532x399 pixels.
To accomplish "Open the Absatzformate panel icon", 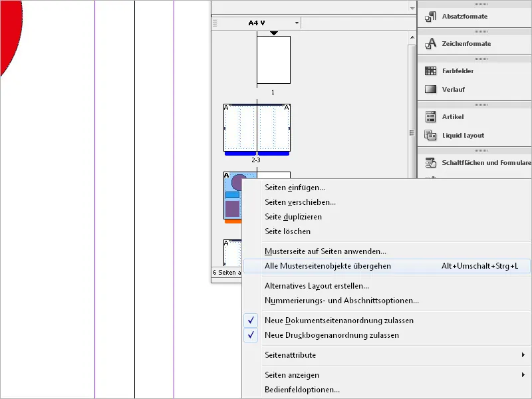I will (x=430, y=16).
